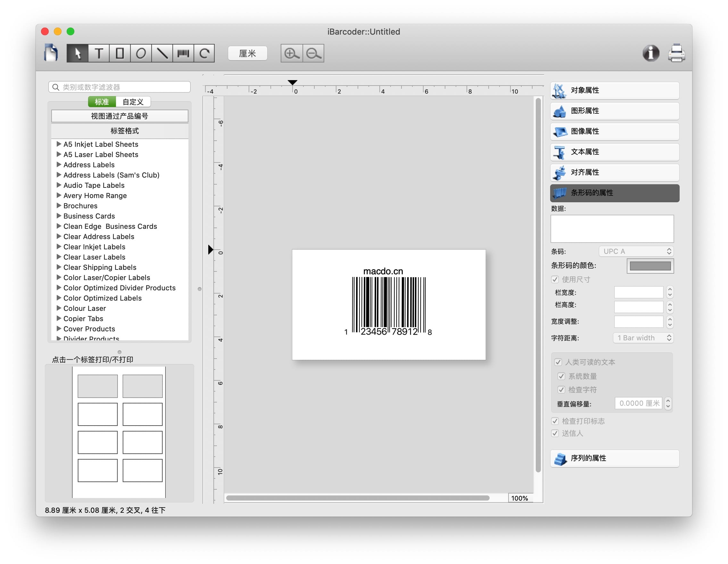Switch to 标准 tab
The width and height of the screenshot is (728, 564).
[x=102, y=102]
